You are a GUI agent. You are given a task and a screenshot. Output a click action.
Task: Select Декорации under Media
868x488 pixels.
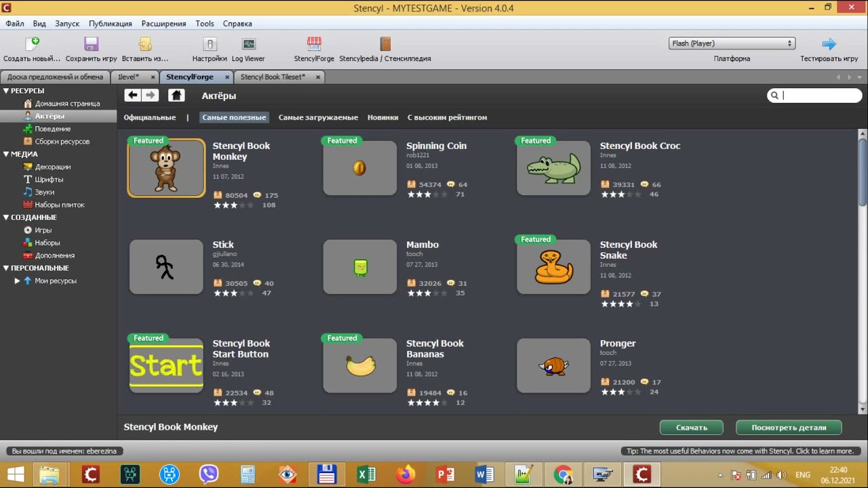tap(53, 167)
